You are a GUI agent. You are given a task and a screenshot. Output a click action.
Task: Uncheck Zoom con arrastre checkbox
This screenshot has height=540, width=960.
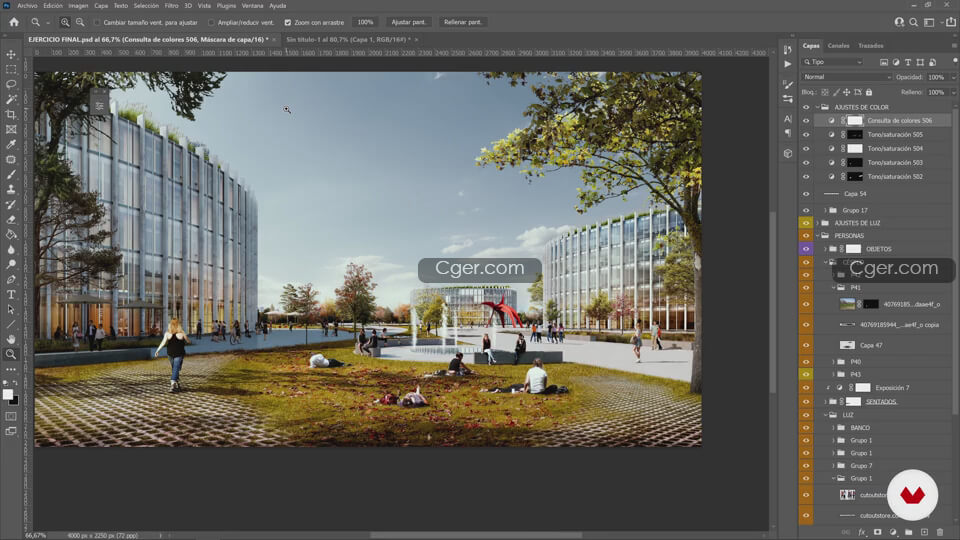(288, 22)
